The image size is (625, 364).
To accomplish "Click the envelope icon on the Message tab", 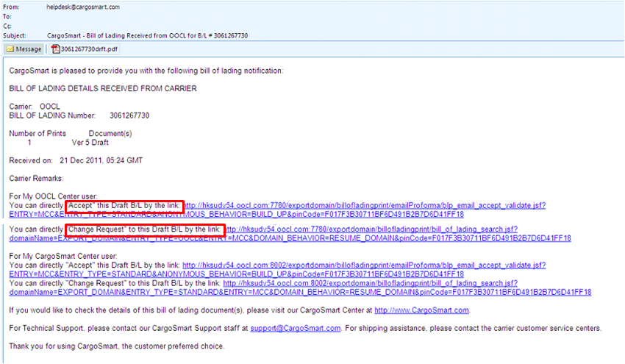I will (10, 49).
